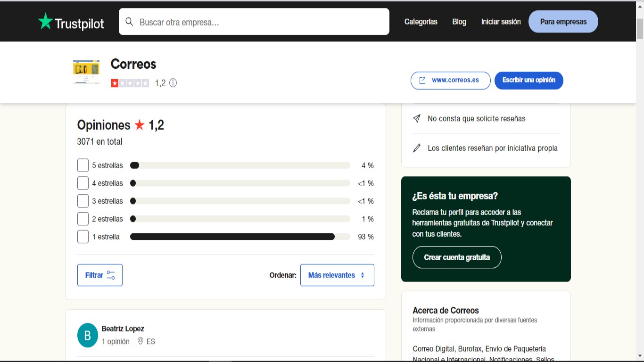Viewport: 644px width, 362px height.
Task: Click the 2 estrellas percentage bar
Action: [240, 219]
